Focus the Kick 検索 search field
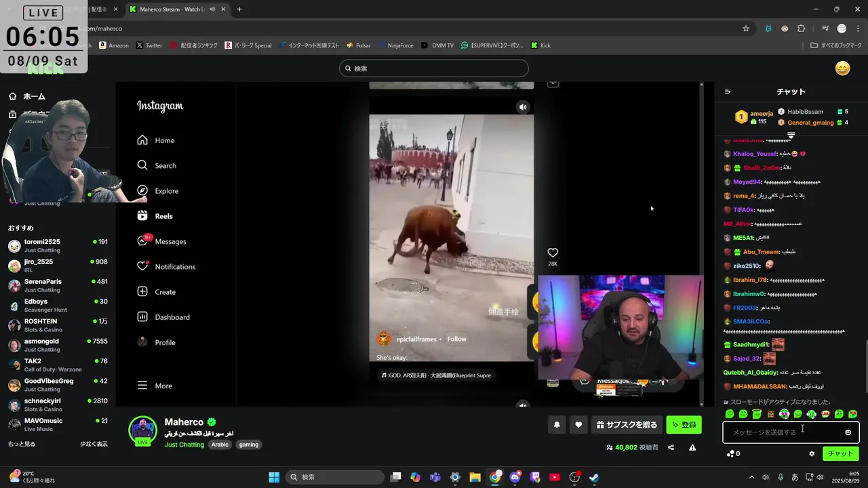This screenshot has width=868, height=488. click(434, 68)
